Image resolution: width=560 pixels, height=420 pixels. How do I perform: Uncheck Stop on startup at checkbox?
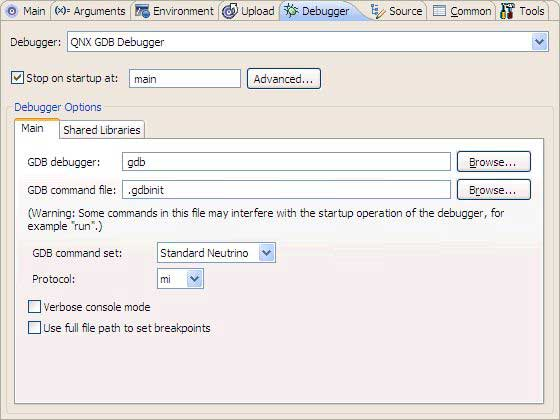[17, 78]
